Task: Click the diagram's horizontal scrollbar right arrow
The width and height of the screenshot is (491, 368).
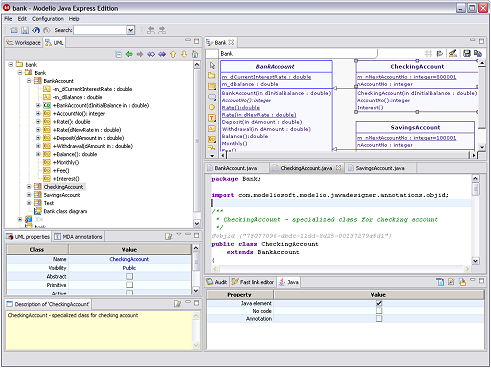Action: pyautogui.click(x=473, y=155)
